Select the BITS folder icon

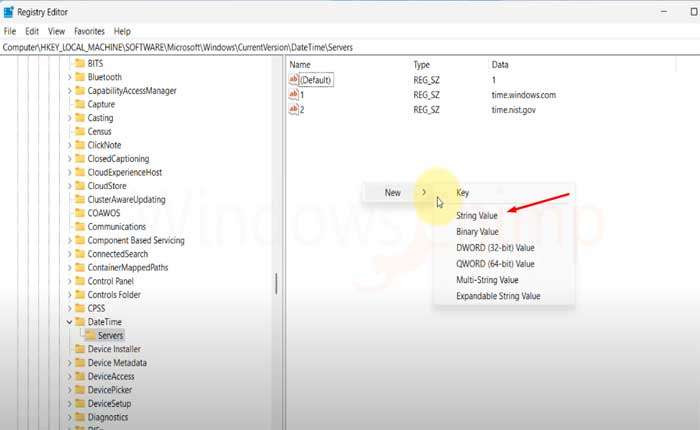point(80,63)
